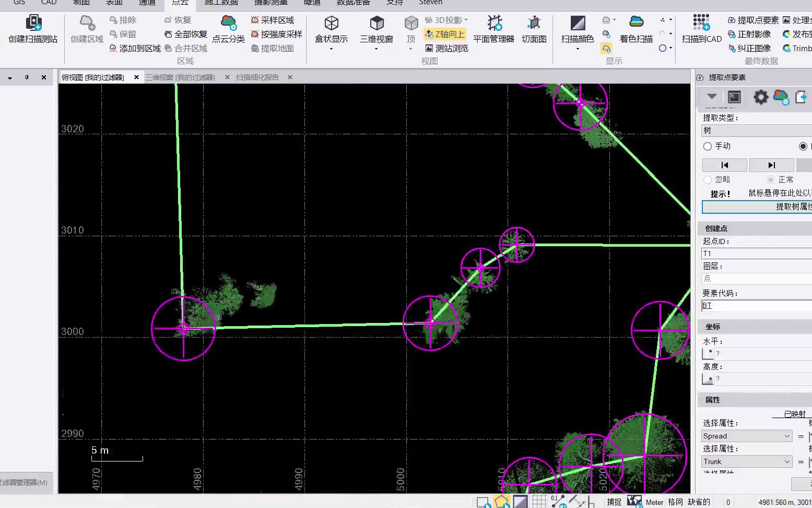This screenshot has height=508, width=812.
Task: Click 采样区域 sample region tool
Action: 272,20
